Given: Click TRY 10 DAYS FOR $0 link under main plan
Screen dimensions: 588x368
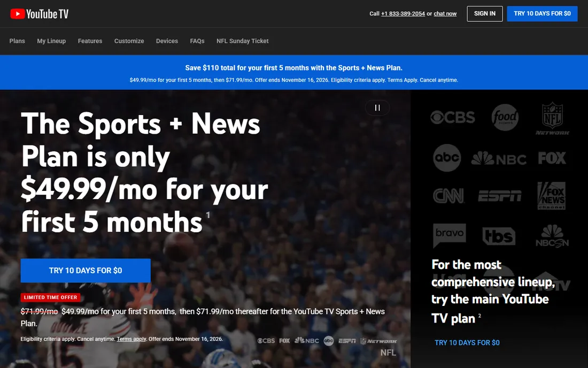Looking at the screenshot, I should (x=467, y=342).
